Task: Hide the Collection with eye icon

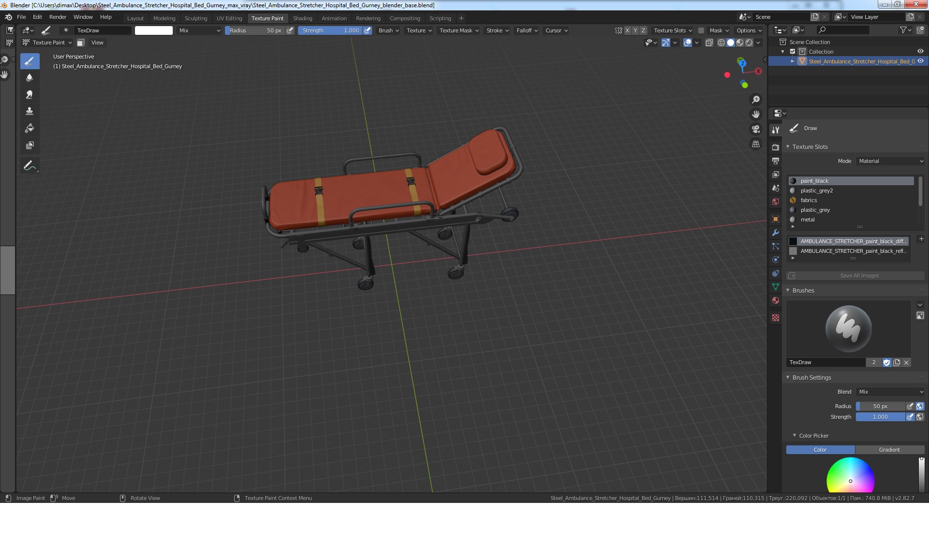Action: (x=920, y=51)
